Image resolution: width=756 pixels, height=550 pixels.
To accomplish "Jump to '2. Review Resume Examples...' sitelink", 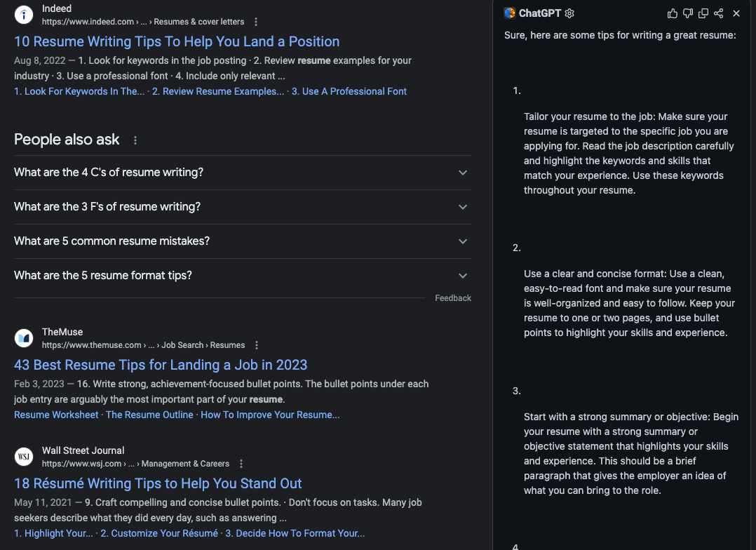I will pyautogui.click(x=218, y=91).
